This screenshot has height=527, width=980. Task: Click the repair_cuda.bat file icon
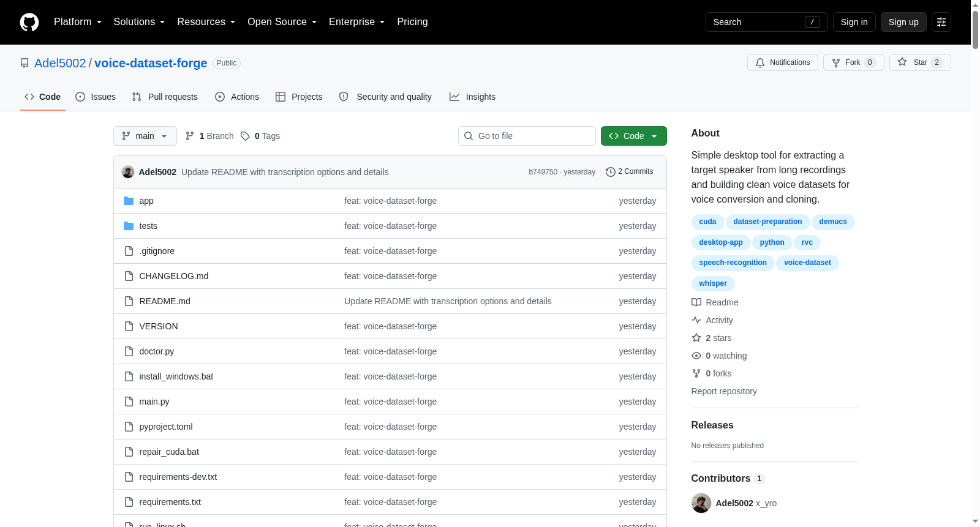(x=129, y=452)
